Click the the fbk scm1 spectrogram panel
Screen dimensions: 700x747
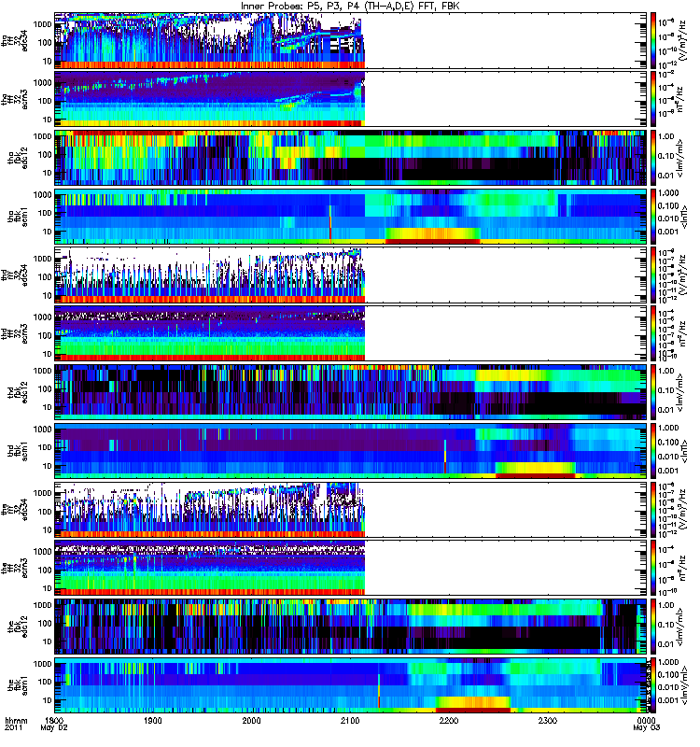(351, 685)
